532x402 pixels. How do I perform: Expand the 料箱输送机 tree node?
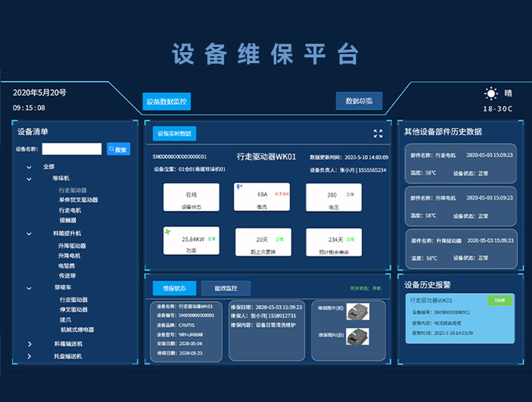coord(29,344)
